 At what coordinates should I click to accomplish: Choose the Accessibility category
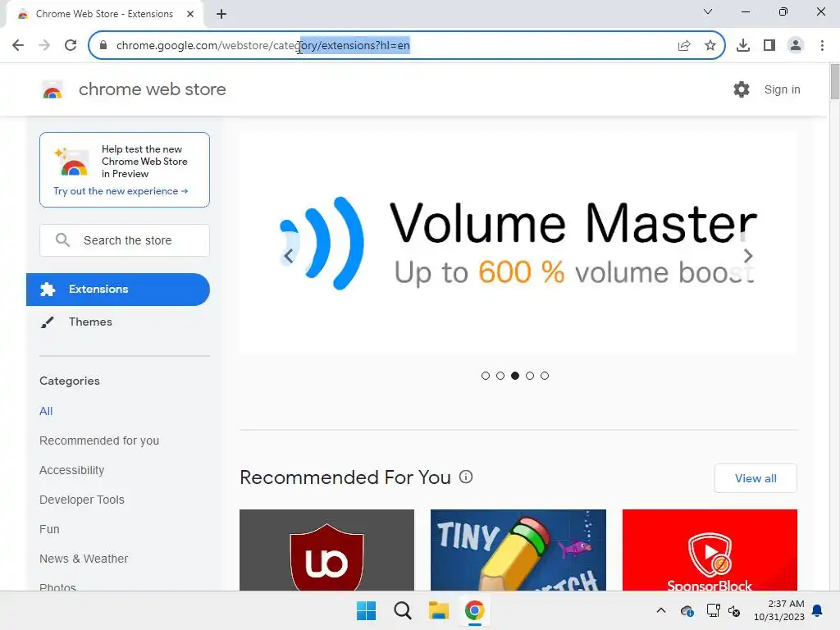pyautogui.click(x=72, y=470)
